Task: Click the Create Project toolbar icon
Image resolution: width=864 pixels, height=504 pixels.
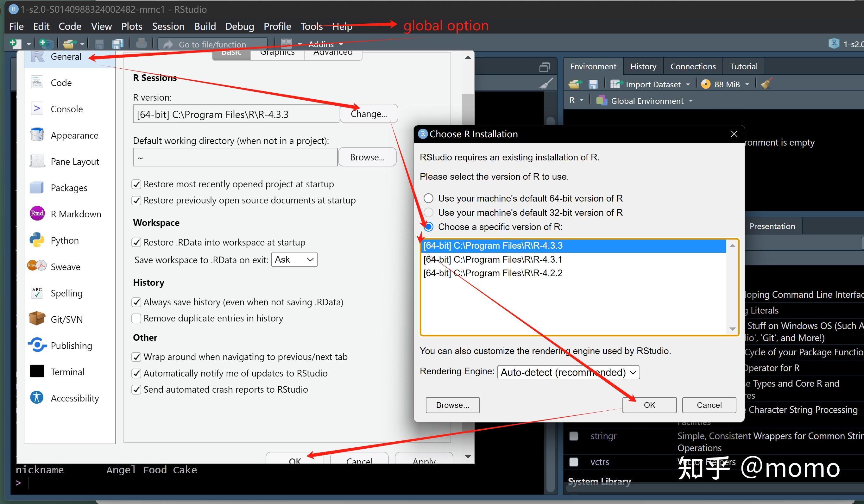Action: coord(45,44)
